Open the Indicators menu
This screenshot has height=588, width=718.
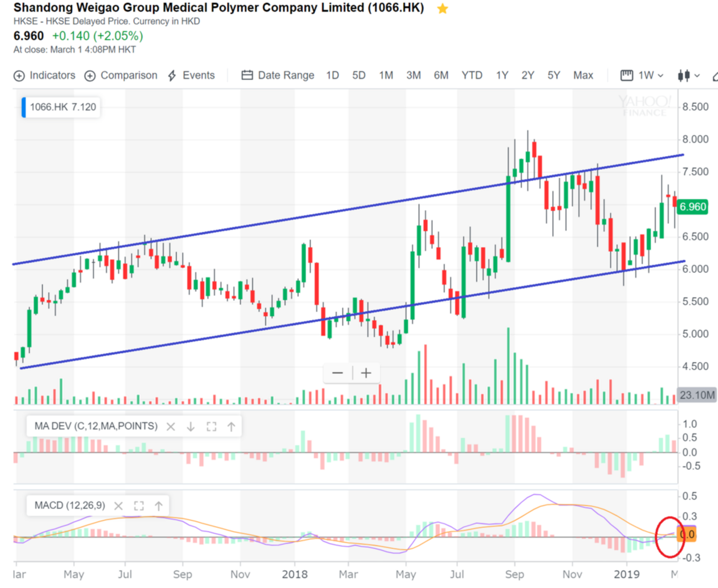point(44,75)
